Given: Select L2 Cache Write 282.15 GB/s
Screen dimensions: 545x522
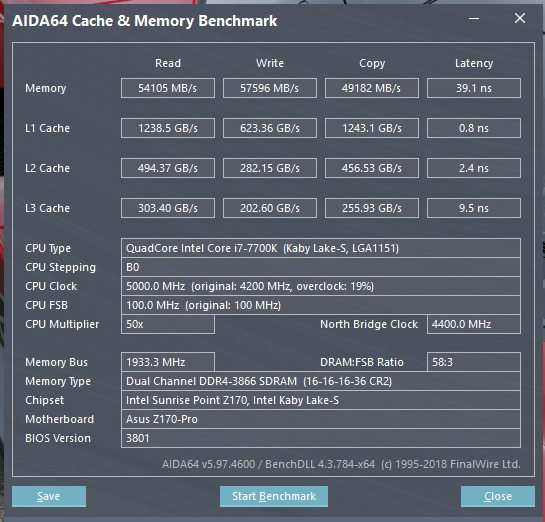Looking at the screenshot, I should click(x=270, y=168).
